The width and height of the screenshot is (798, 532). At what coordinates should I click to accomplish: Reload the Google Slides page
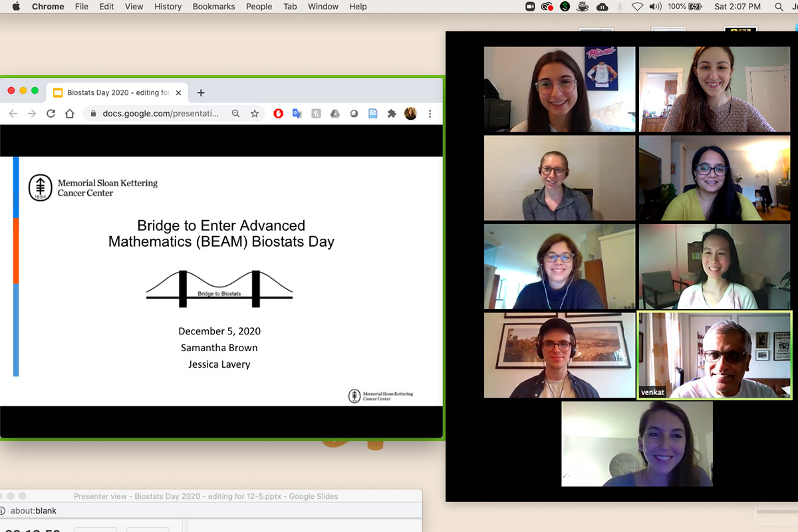tap(51, 114)
